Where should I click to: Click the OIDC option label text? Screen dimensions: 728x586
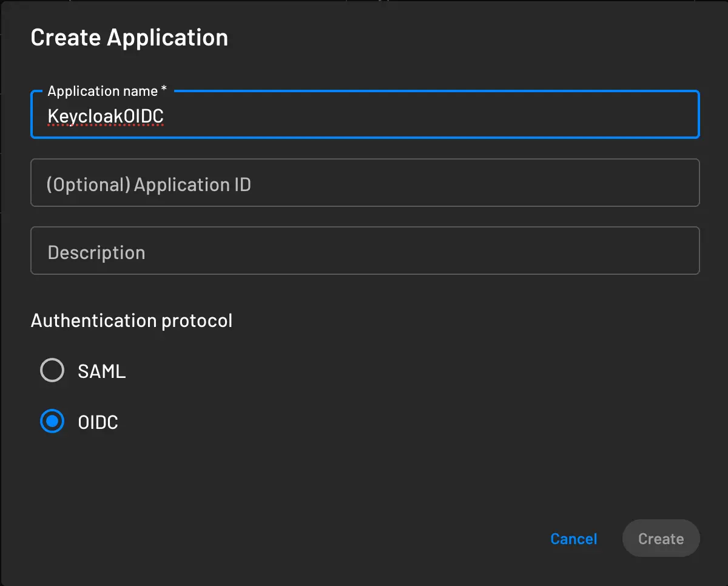coord(98,421)
